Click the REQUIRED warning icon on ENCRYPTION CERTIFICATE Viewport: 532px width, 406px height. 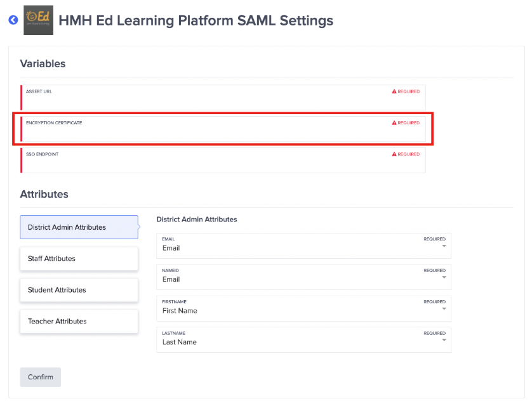click(395, 122)
